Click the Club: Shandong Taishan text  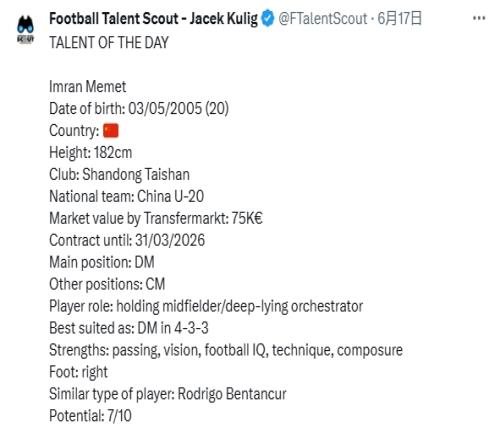[119, 175]
